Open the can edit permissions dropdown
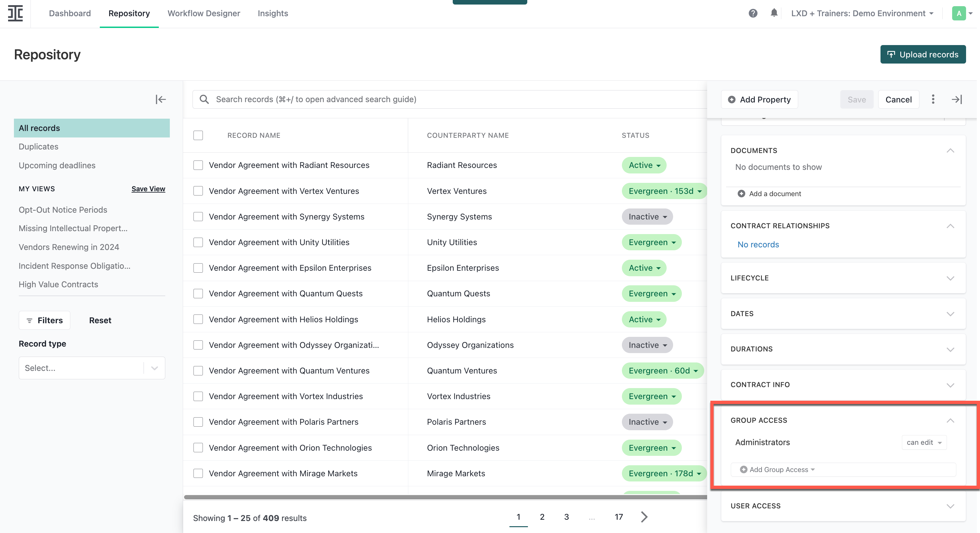This screenshot has width=980, height=533. 924,442
